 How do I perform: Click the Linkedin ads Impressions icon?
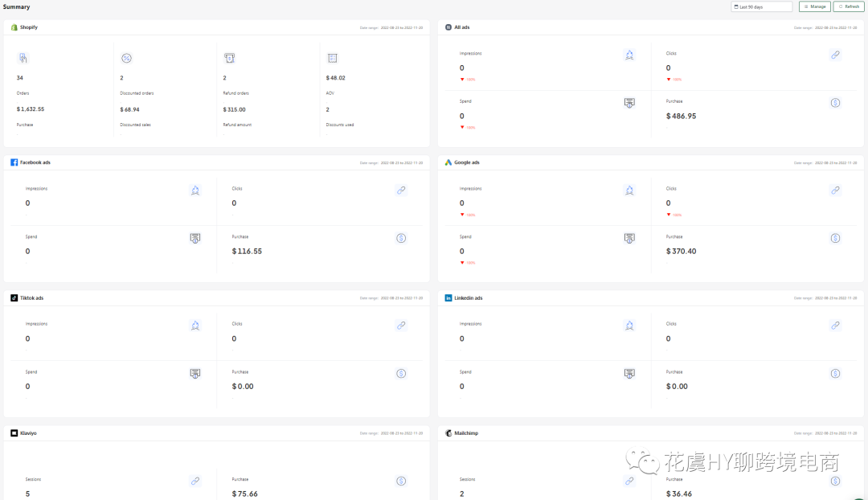coord(629,326)
